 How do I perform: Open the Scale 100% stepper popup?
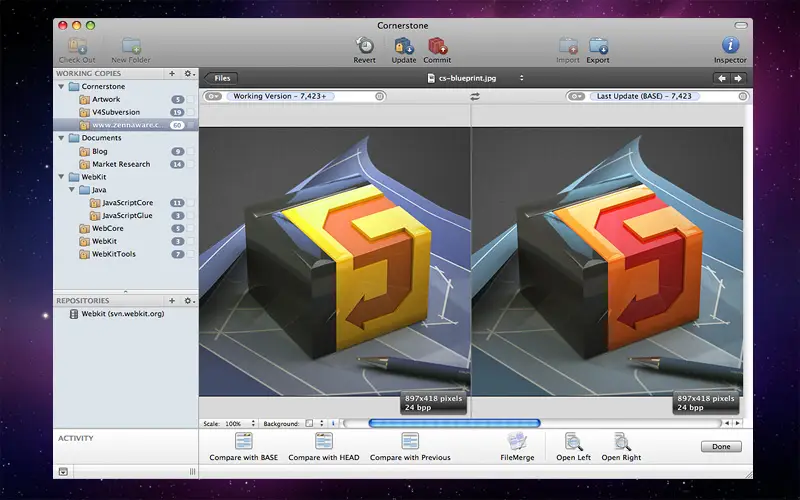point(253,423)
